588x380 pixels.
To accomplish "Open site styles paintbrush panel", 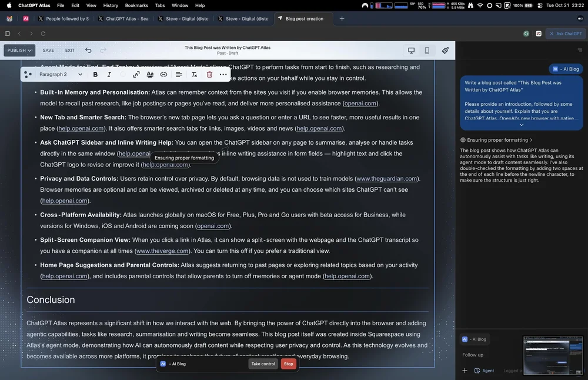I will (x=445, y=50).
